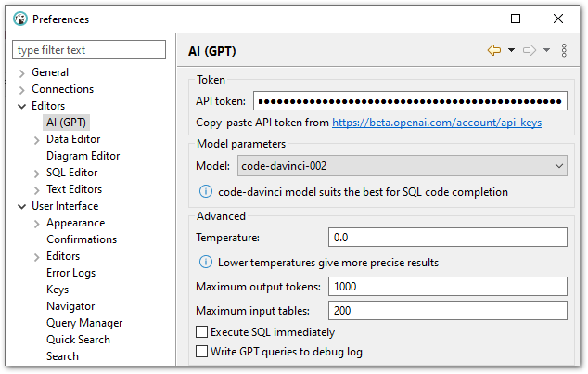588x374 pixels.
Task: Click the Maximum output tokens field
Action: (x=447, y=287)
